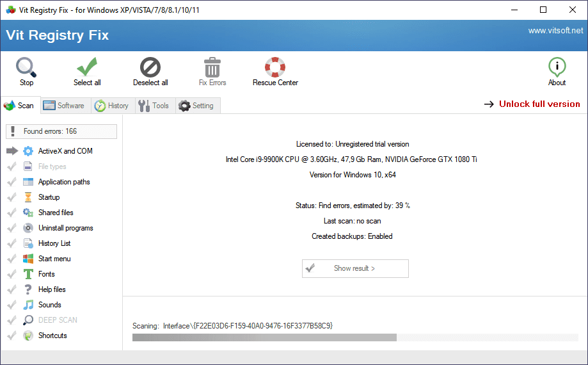Click the Deselect all prohibition icon
This screenshot has height=365, width=588.
click(150, 67)
